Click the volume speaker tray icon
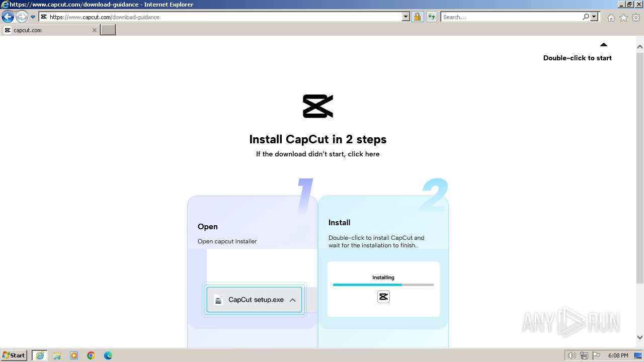The height and width of the screenshot is (362, 644). 572,355
